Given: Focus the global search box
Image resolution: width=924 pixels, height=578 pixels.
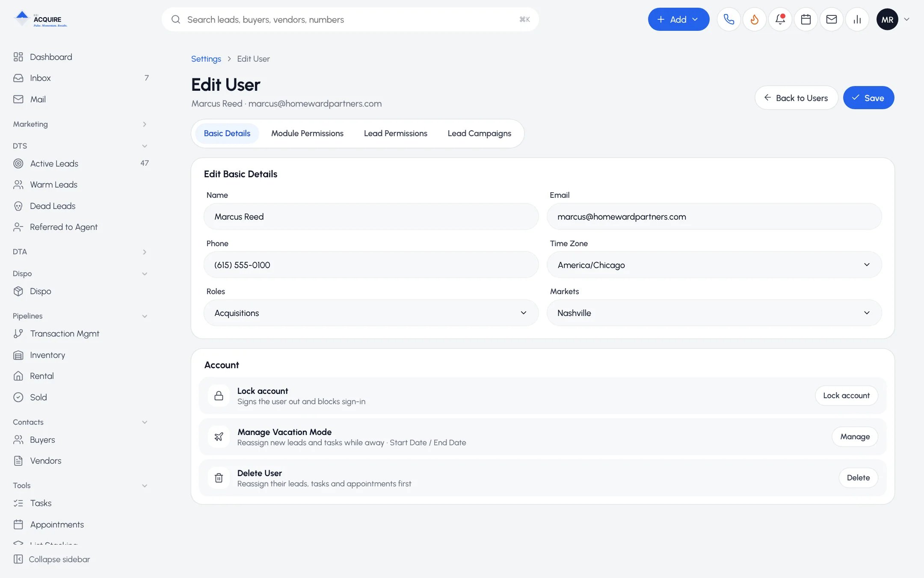Looking at the screenshot, I should pos(350,19).
